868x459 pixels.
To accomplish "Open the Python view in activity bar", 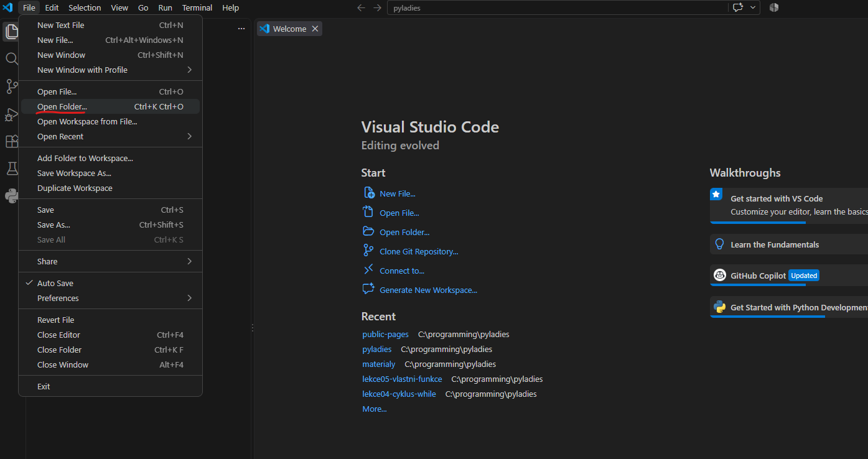I will coord(11,196).
